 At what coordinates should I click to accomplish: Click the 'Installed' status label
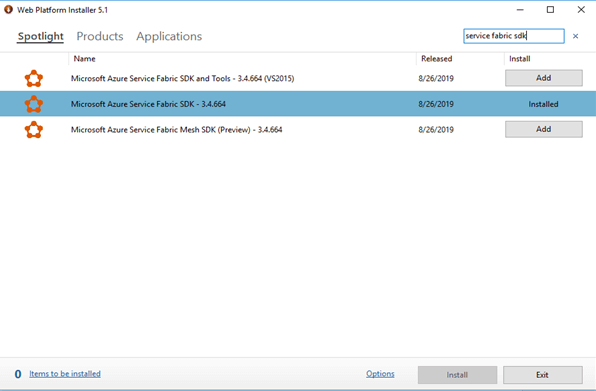(x=543, y=104)
